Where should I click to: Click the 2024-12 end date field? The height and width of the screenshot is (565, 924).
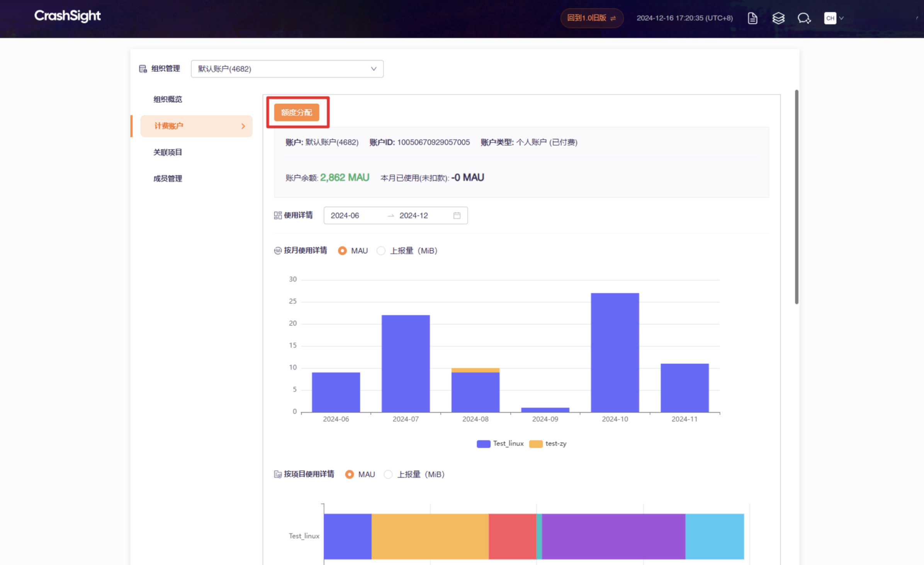[x=414, y=216]
